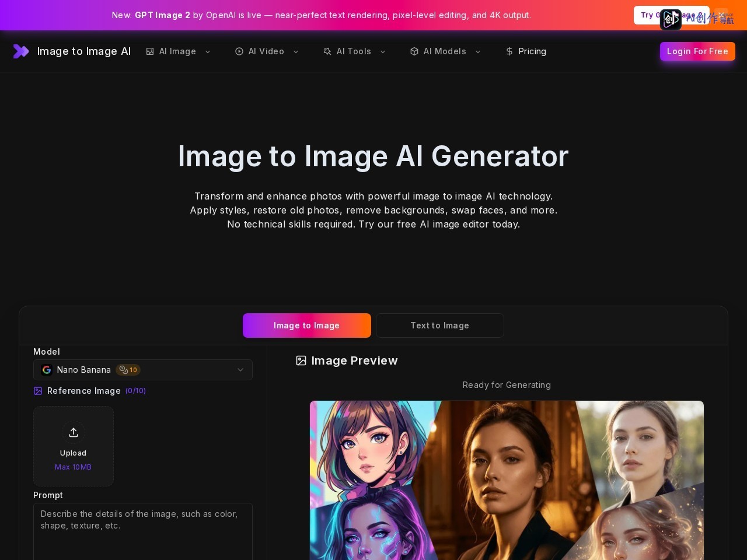Click 'GPT Image 2' in the announcement banner
The width and height of the screenshot is (747, 560).
click(162, 15)
